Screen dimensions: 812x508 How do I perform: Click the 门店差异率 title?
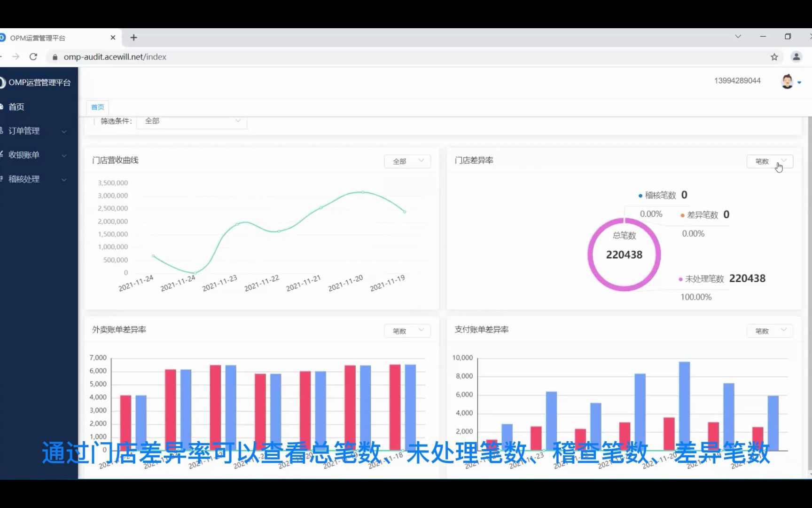pos(474,160)
